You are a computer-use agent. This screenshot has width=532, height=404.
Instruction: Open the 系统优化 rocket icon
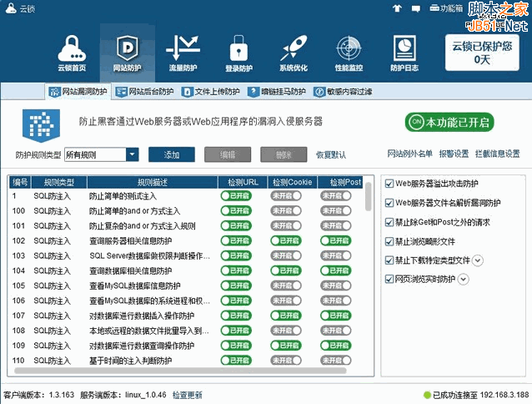[294, 49]
